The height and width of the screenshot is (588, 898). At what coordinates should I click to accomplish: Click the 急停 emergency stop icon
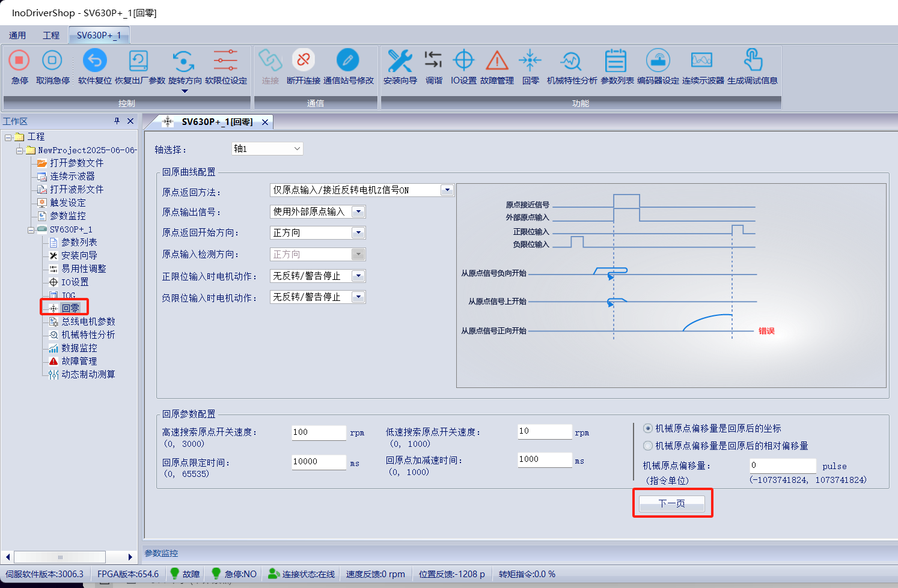[x=19, y=61]
